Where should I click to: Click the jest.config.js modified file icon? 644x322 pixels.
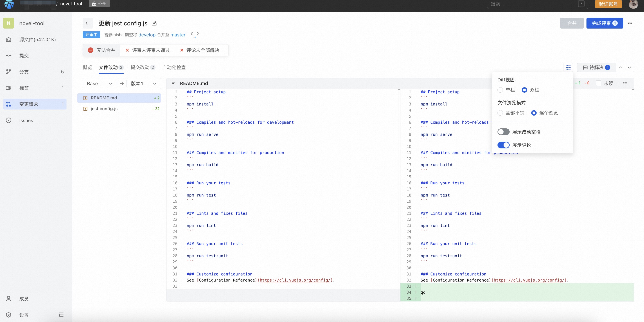point(85,109)
